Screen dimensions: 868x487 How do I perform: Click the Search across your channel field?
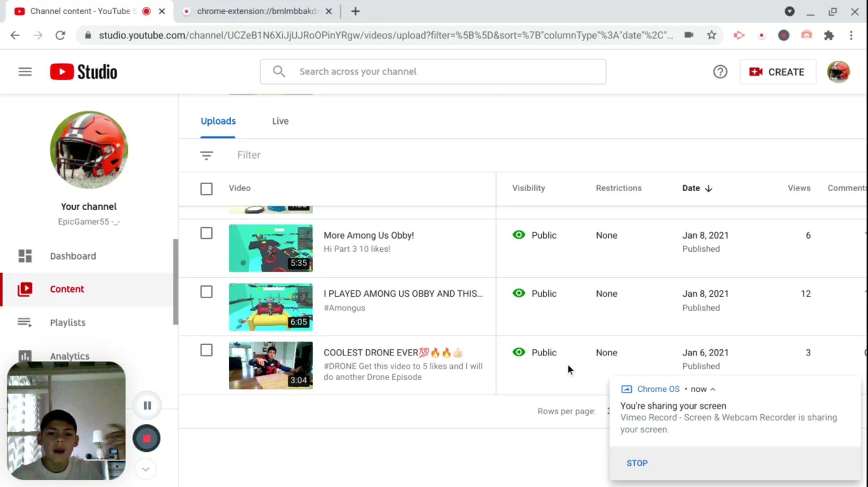pos(433,72)
